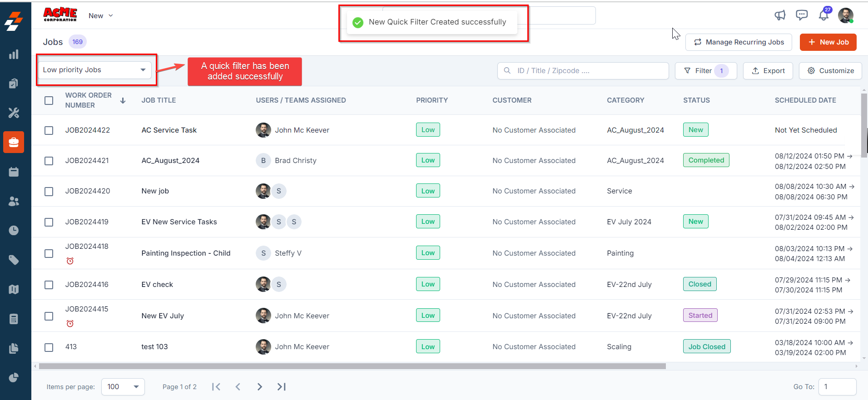Screen dimensions: 868x400
Task: Click the New Job button
Action: [828, 42]
